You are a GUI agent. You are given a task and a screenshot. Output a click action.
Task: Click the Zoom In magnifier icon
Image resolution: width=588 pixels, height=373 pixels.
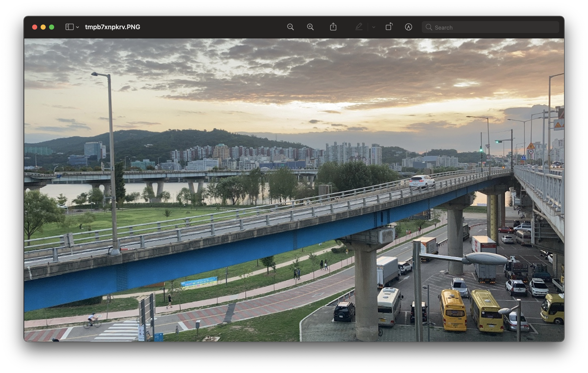tap(310, 27)
